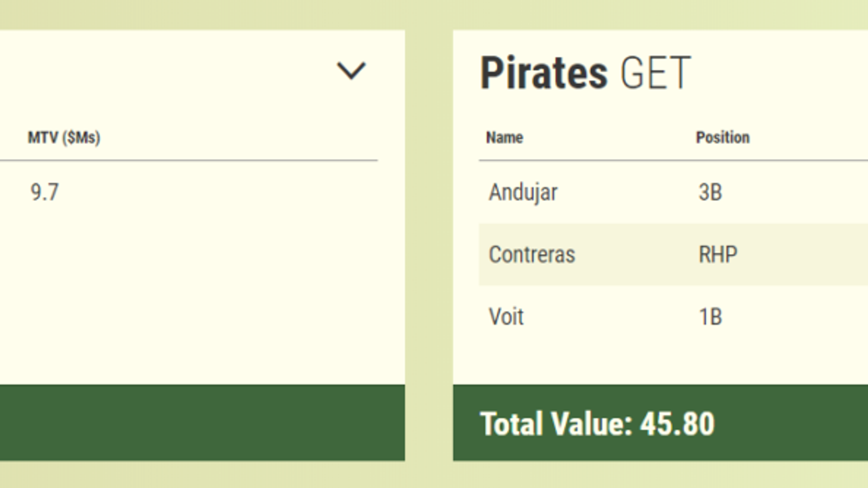Select player Voit
The height and width of the screenshot is (488, 868).
507,316
